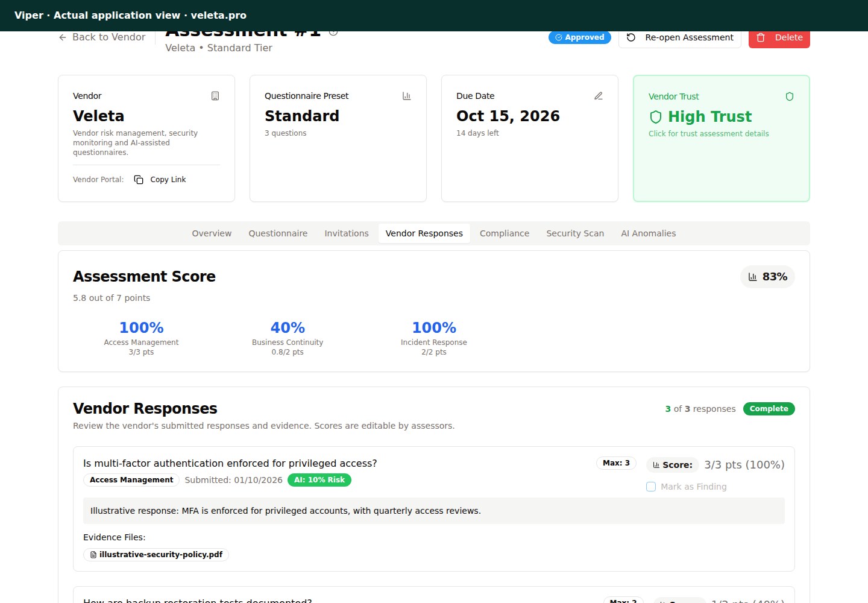This screenshot has height=603, width=868.
Task: Edit the due date with pencil icon
Action: 599,96
